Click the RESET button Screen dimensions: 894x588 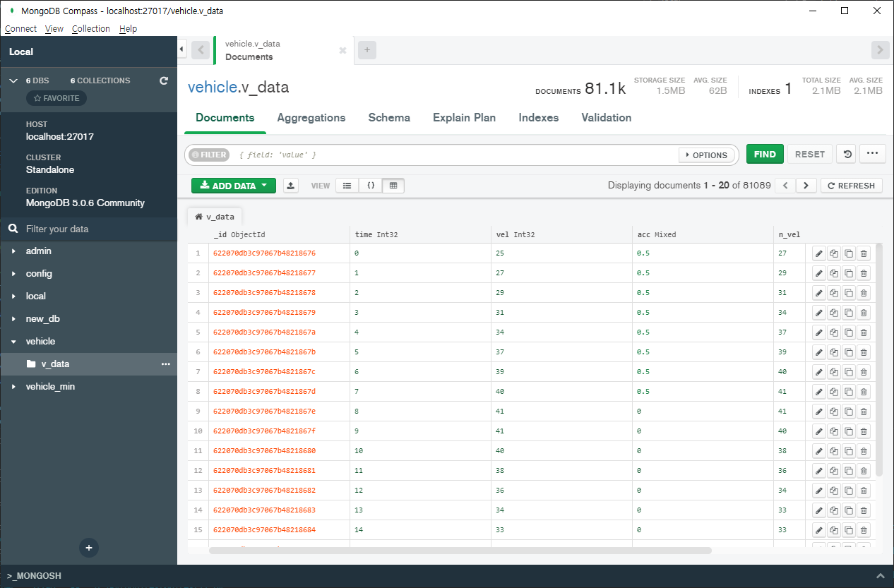click(x=810, y=154)
